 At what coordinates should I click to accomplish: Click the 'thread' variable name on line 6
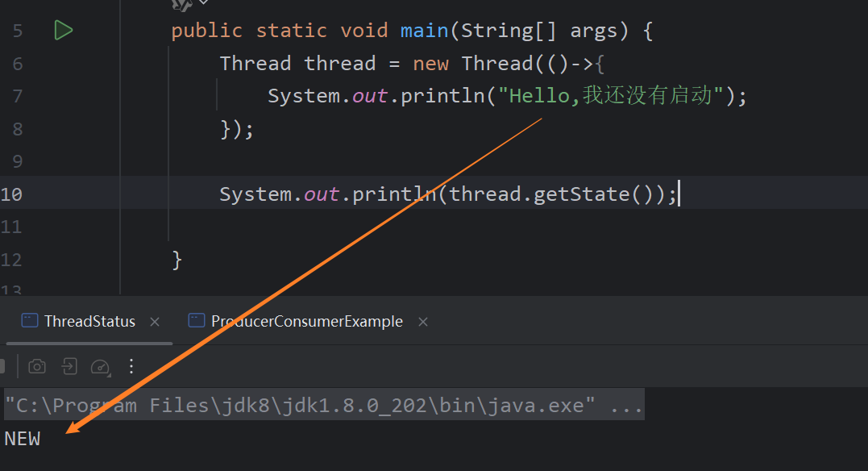click(340, 64)
